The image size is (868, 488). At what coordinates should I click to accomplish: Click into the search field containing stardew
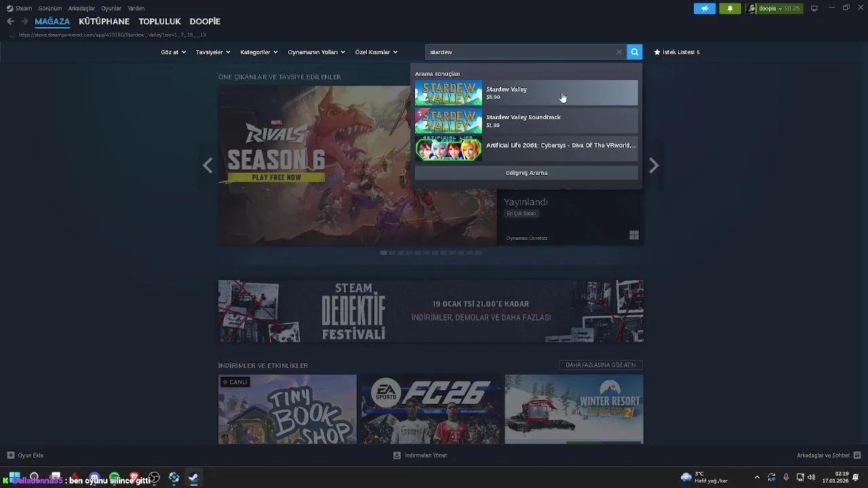click(519, 52)
